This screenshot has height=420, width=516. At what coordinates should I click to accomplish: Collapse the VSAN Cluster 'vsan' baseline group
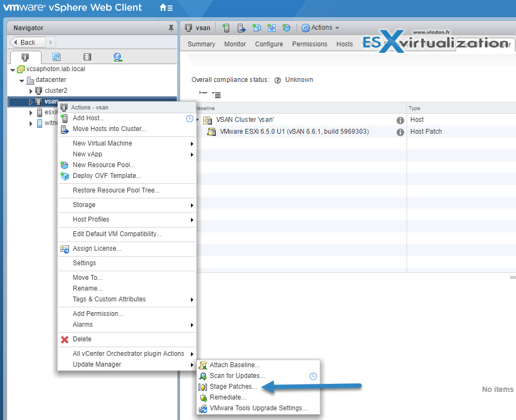198,120
